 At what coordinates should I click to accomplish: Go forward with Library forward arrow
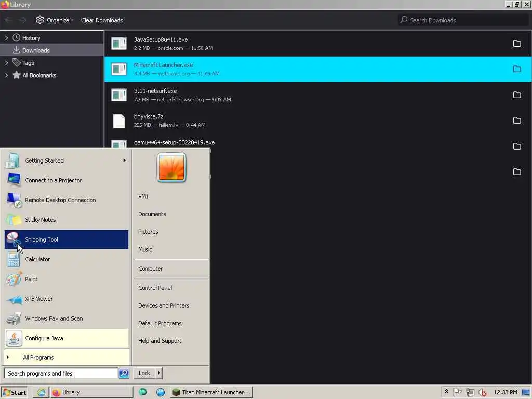pyautogui.click(x=22, y=20)
